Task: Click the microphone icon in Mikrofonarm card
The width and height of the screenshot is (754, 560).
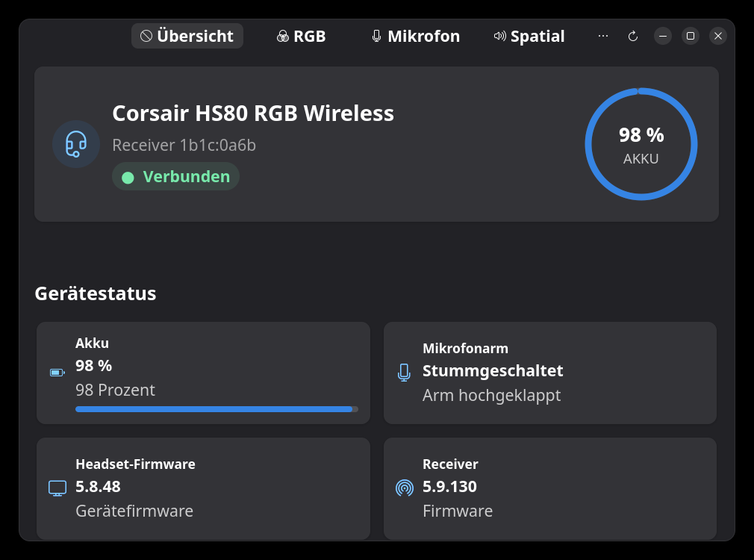Action: (405, 373)
